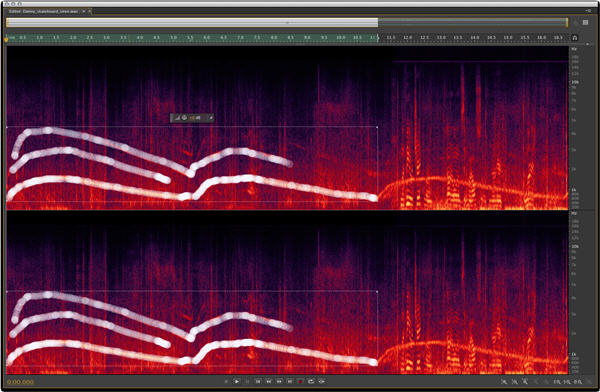Click the 12.0 mark on timeline ruler
Image resolution: width=600 pixels, height=392 pixels.
tap(408, 38)
